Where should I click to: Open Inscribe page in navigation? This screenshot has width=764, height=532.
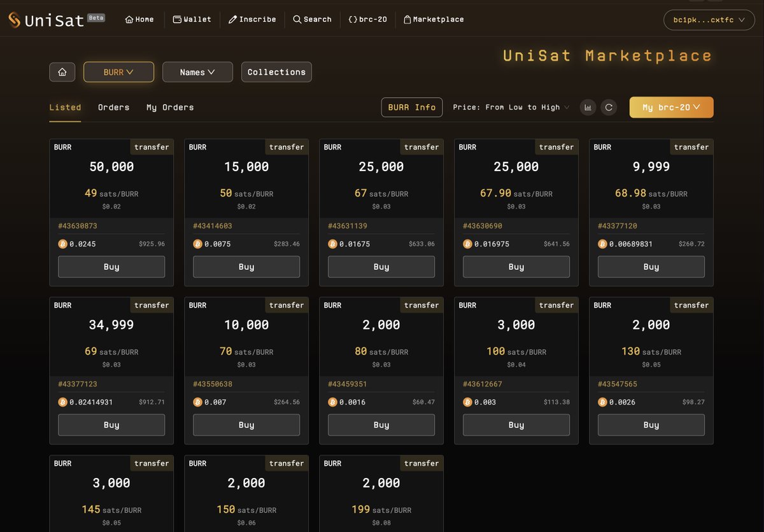pos(252,20)
